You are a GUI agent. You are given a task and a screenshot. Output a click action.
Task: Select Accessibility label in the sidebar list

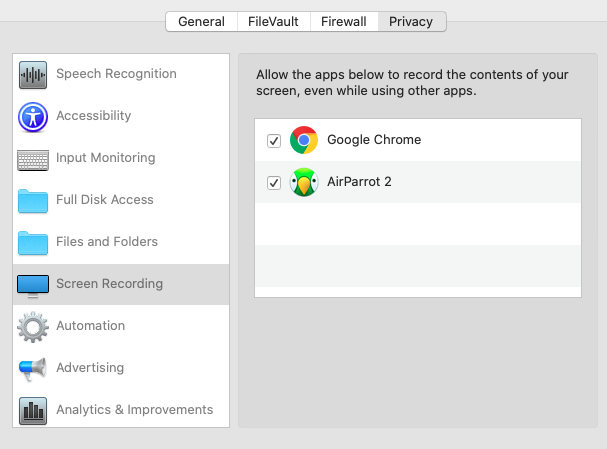(93, 116)
